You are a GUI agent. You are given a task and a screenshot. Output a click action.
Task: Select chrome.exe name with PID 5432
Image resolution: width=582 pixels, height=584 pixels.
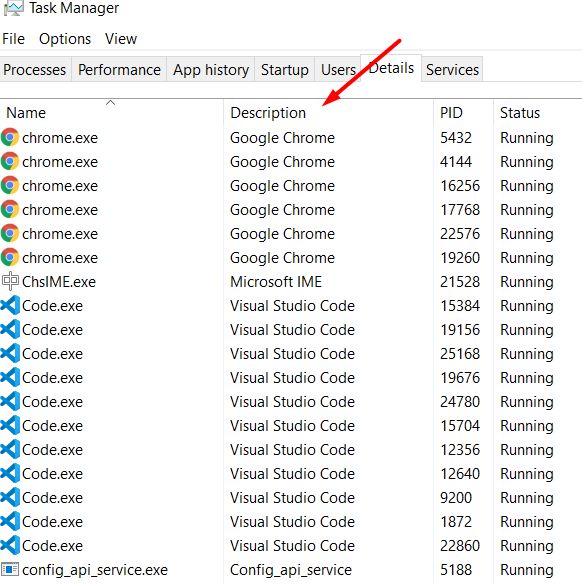click(60, 138)
